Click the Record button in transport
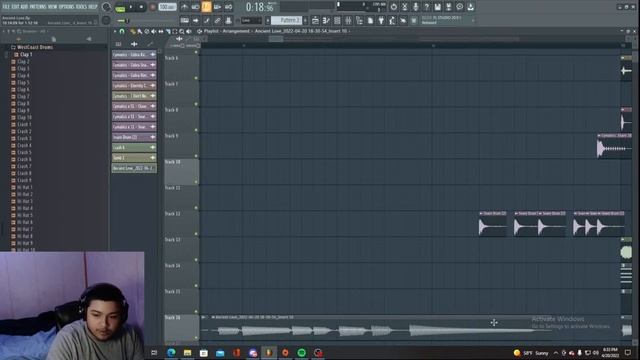 153,7
